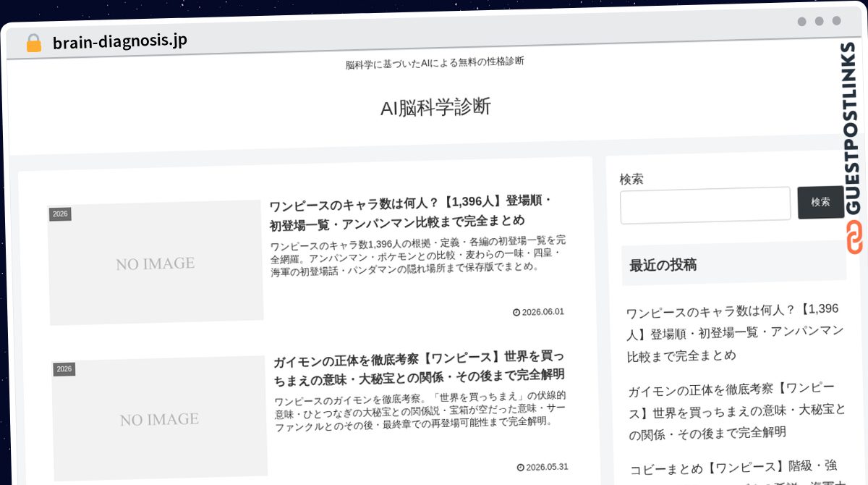This screenshot has width=868, height=485.
Task: Open the NO IMAGE thumbnail of ガイモン post
Action: 159,419
